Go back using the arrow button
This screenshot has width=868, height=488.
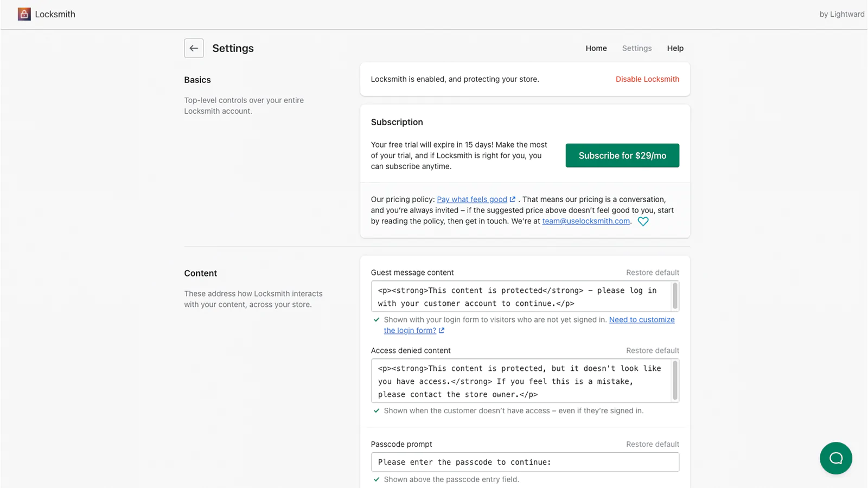coord(194,48)
